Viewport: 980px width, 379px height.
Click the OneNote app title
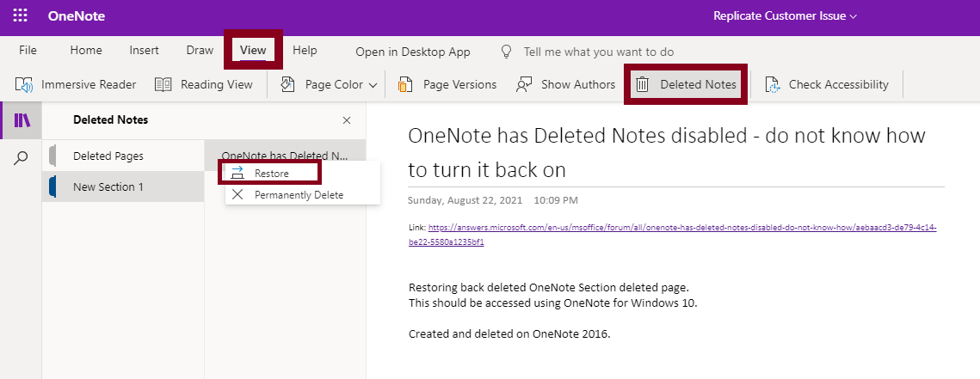[77, 16]
